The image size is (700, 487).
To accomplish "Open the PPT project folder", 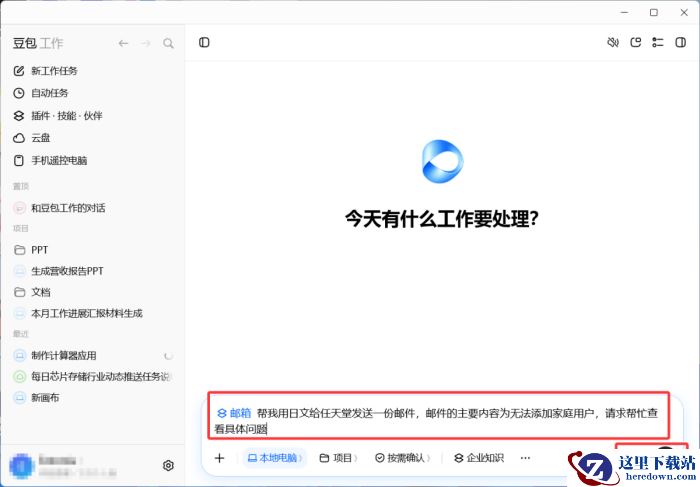I will click(x=39, y=250).
